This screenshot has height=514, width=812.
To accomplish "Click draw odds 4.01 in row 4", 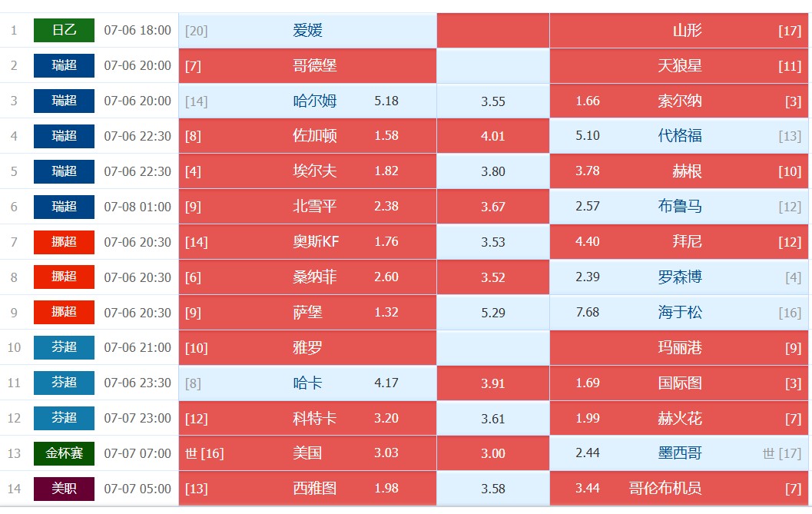I will click(493, 136).
